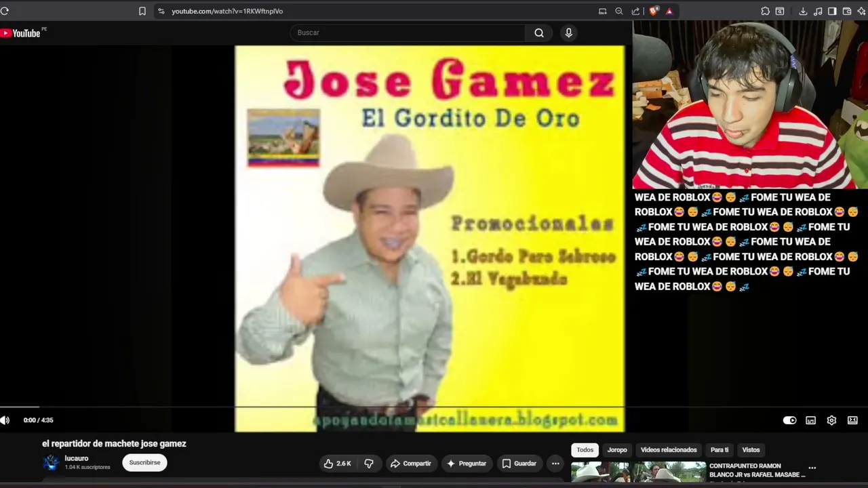868x488 pixels.
Task: Open Brave Shields lion icon
Action: point(654,11)
